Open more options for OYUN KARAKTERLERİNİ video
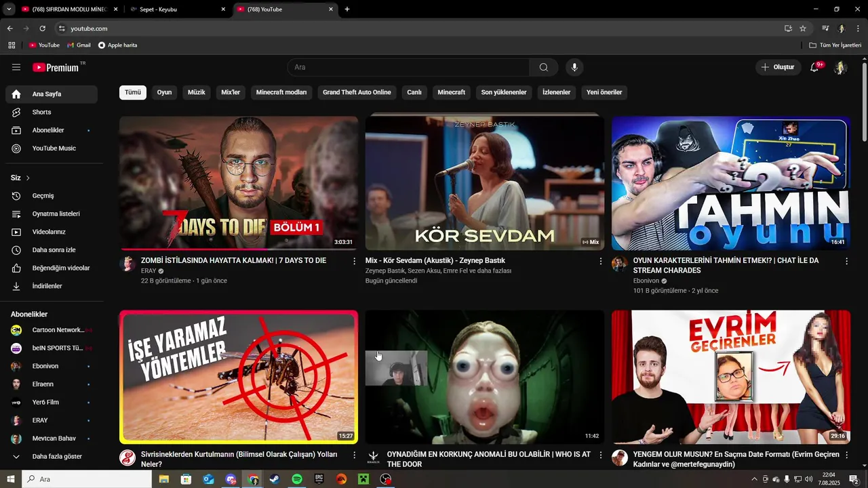This screenshot has height=488, width=868. point(846,261)
